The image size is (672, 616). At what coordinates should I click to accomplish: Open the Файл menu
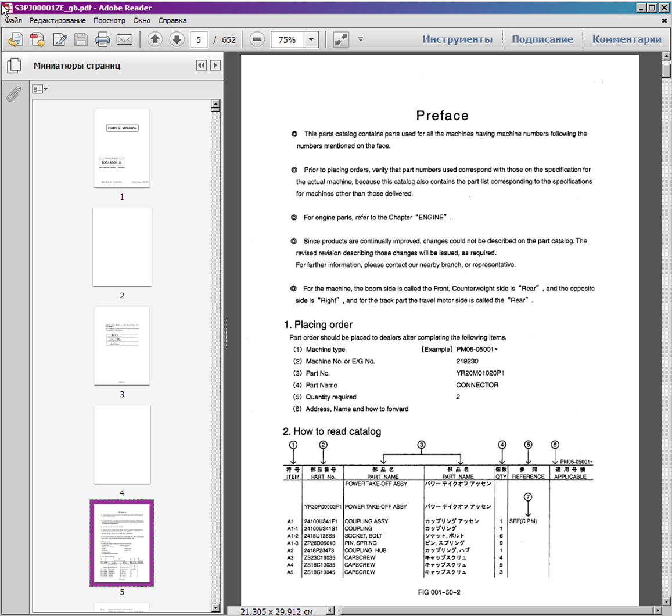click(13, 20)
